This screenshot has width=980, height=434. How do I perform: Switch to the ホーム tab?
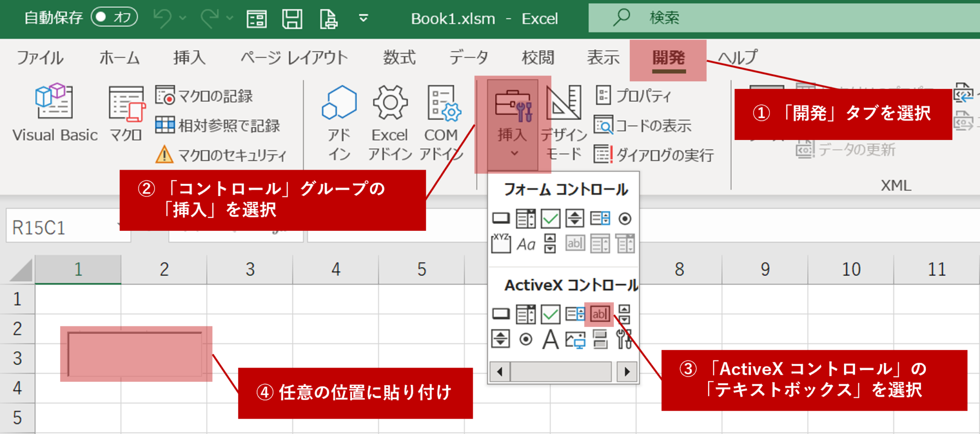[x=120, y=57]
